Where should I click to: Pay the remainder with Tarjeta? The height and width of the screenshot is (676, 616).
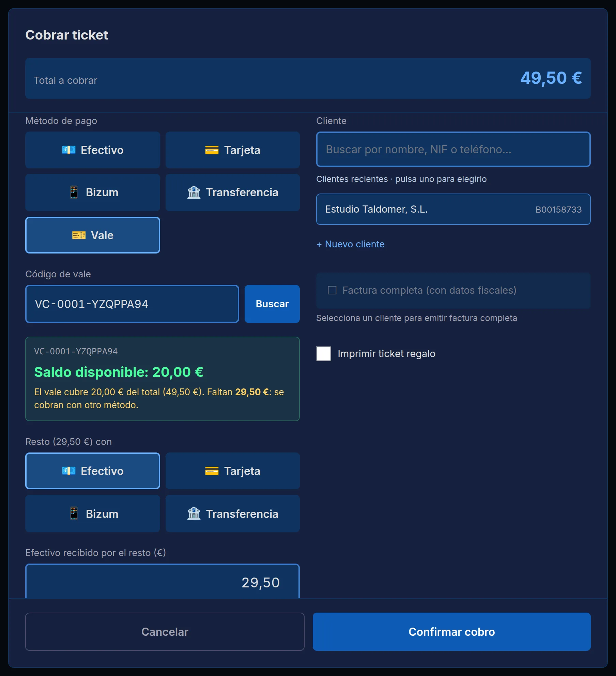point(233,471)
